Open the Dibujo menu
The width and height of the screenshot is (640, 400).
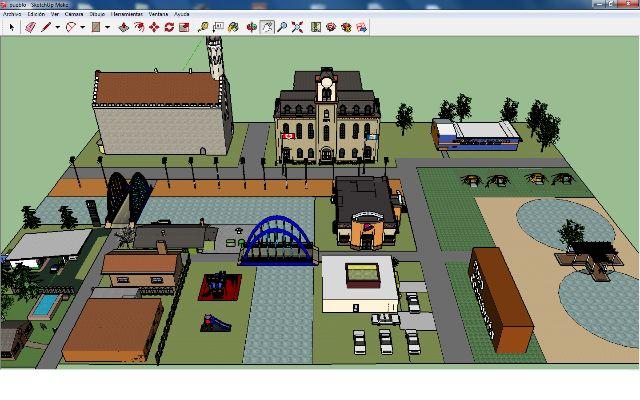[x=97, y=14]
